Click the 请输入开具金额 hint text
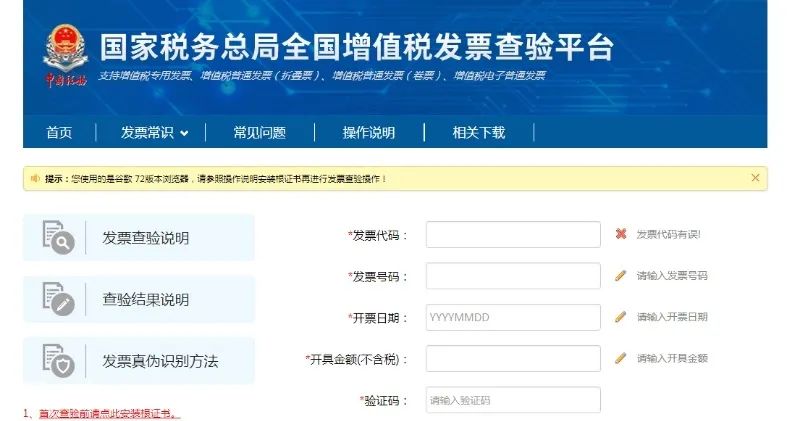Image resolution: width=791 pixels, height=421 pixels. pyautogui.click(x=672, y=358)
